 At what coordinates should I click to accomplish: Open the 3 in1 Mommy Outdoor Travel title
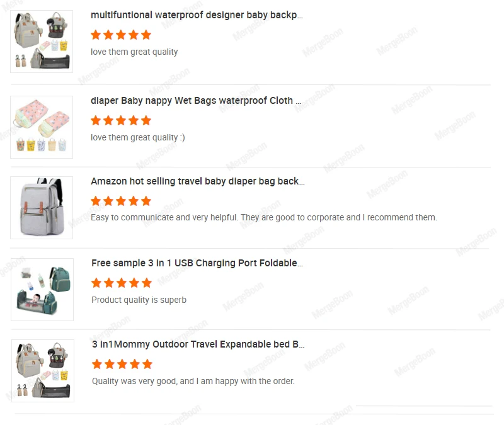198,344
